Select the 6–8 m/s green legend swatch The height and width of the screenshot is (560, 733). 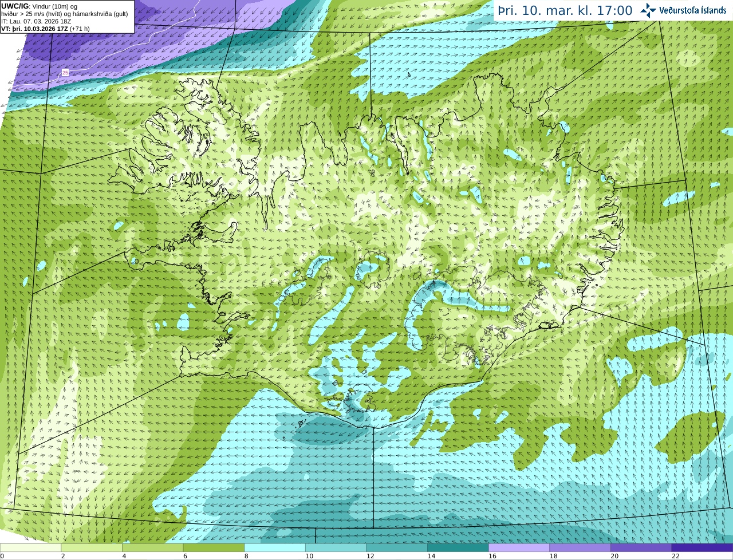[214, 547]
